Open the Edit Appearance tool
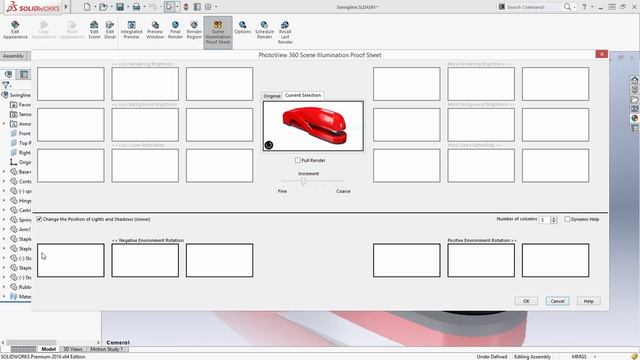The width and height of the screenshot is (640, 360). point(15,29)
